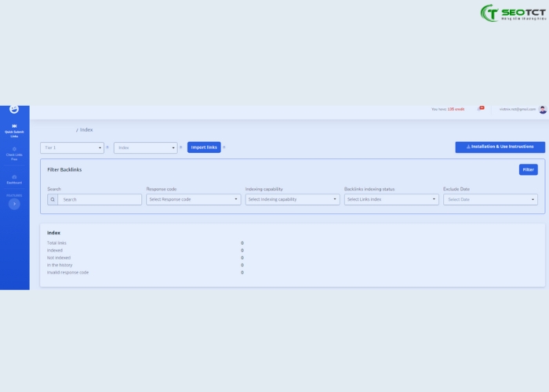Open Quick Submit Links in sidebar

[x=14, y=131]
